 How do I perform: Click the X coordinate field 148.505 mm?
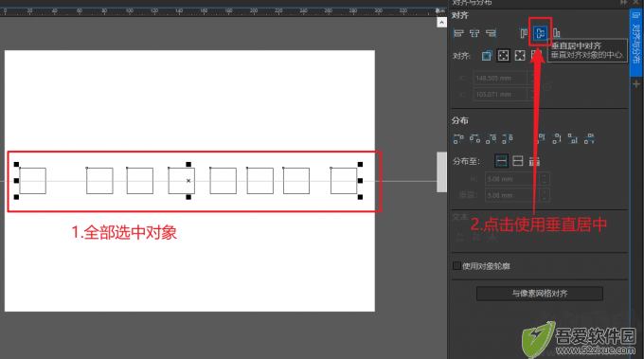click(500, 78)
